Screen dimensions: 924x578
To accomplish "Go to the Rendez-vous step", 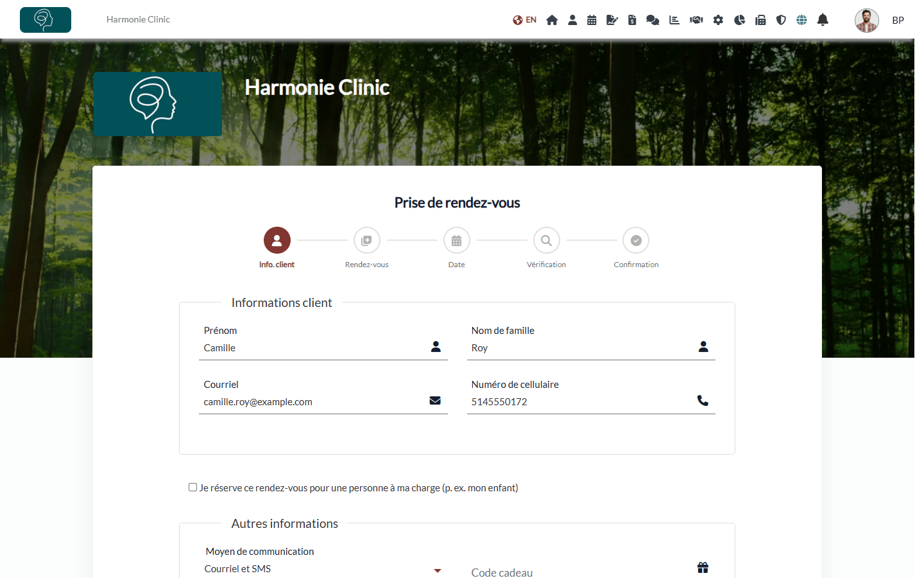I will (x=367, y=240).
